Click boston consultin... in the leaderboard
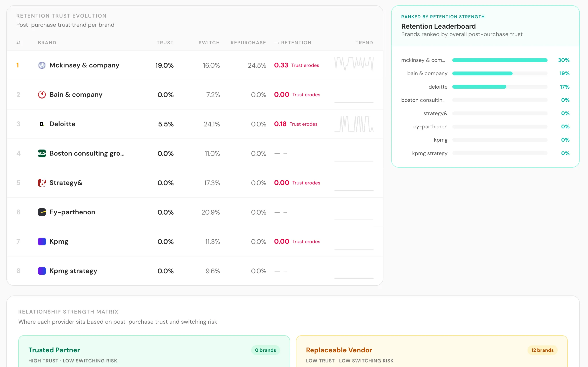Screen dimensions: 588x367 pos(423,100)
